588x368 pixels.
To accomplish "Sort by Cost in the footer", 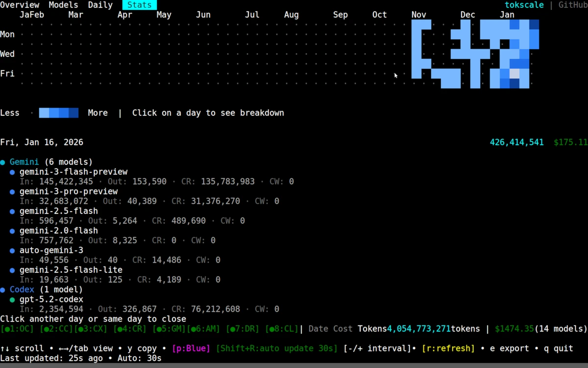I will 343,329.
